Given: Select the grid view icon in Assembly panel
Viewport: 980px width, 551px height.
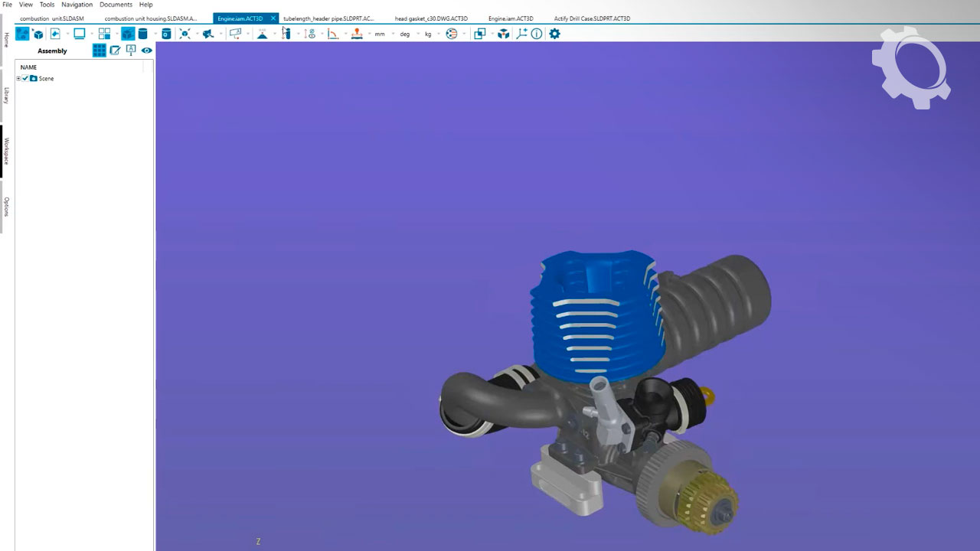Looking at the screenshot, I should (x=99, y=51).
